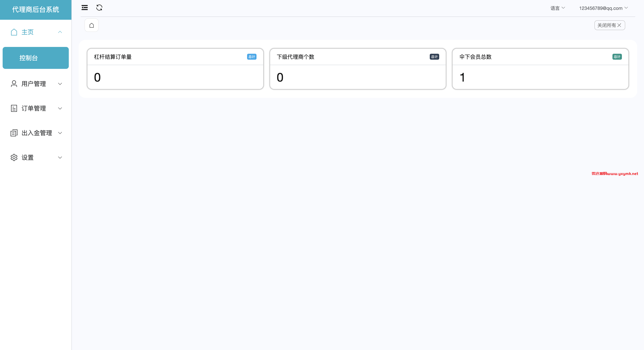
Task: Click the gear icon beside 设置
Action: click(14, 157)
